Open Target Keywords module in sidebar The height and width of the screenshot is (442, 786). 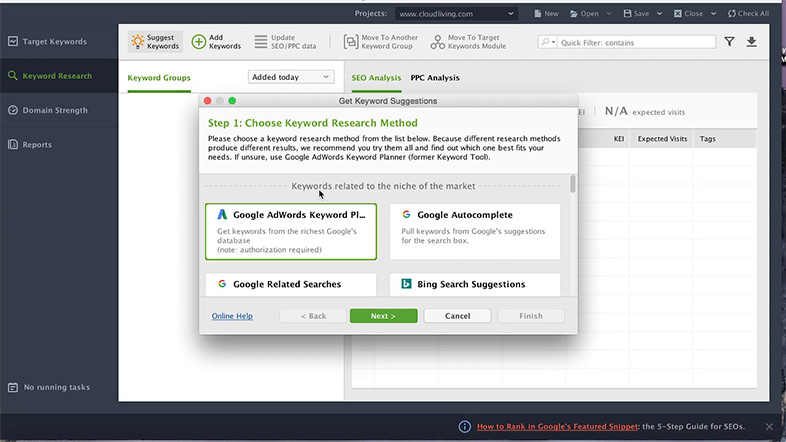click(48, 42)
